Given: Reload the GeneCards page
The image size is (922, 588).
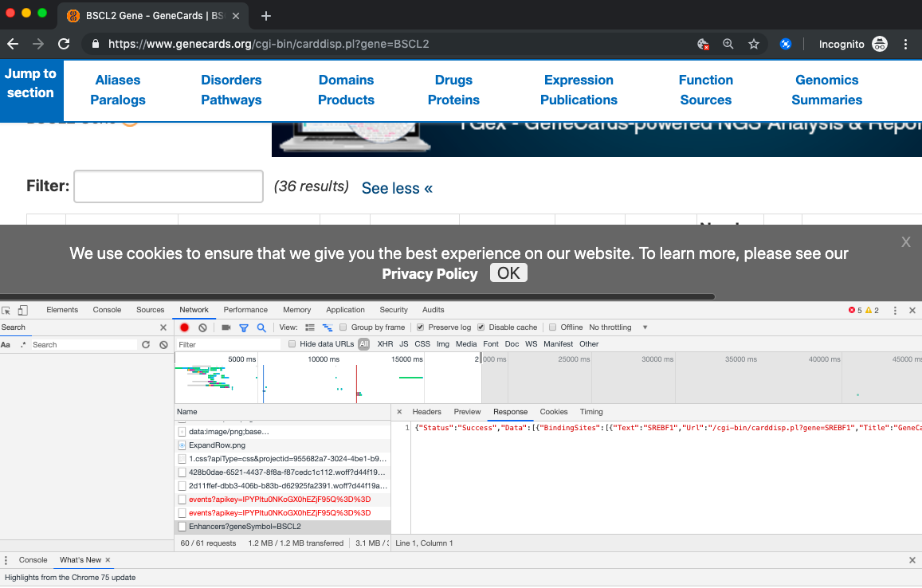Looking at the screenshot, I should 64,44.
